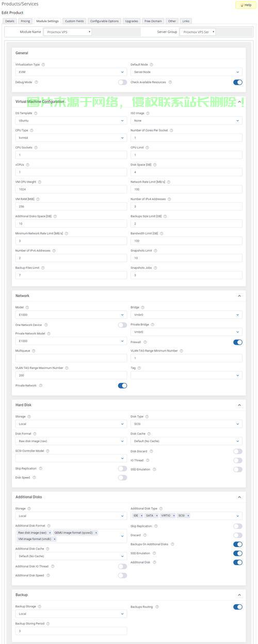The height and width of the screenshot is (644, 258).
Task: Switch to the Configurable Options tab
Action: pos(105,21)
